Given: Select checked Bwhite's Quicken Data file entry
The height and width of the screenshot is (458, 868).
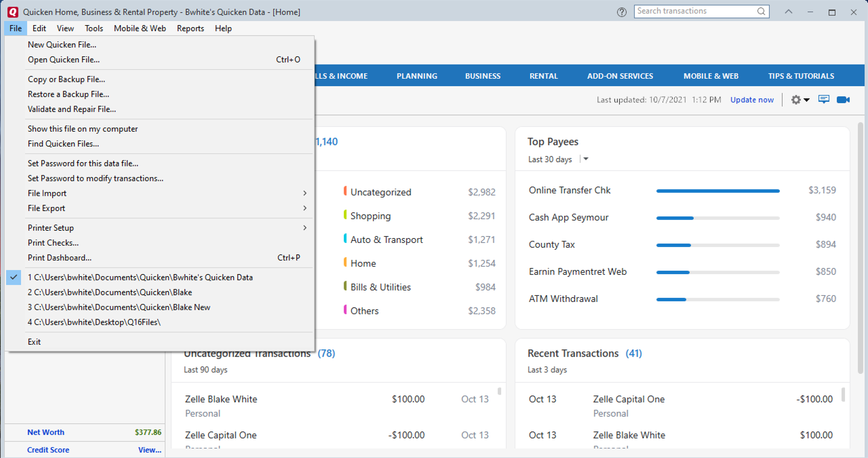Looking at the screenshot, I should [x=140, y=277].
